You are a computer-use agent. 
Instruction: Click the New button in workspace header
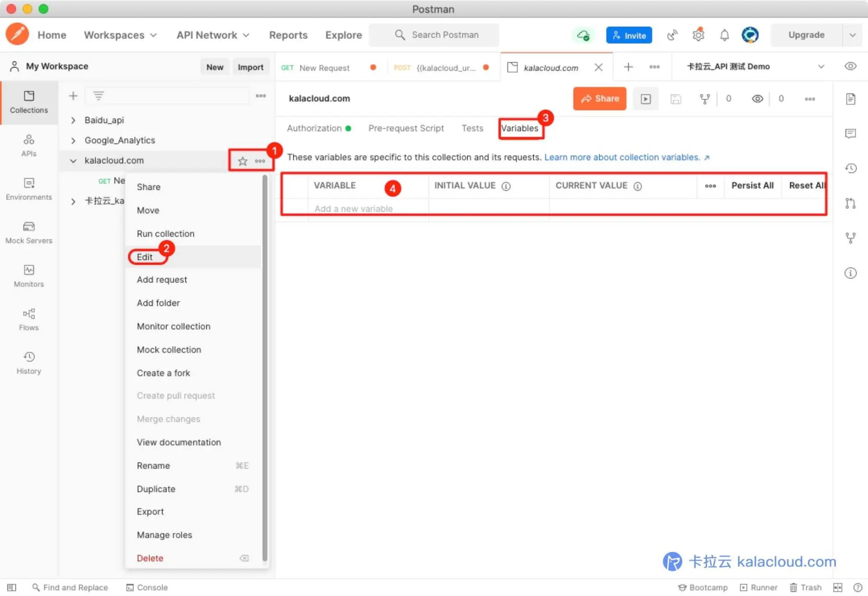215,67
